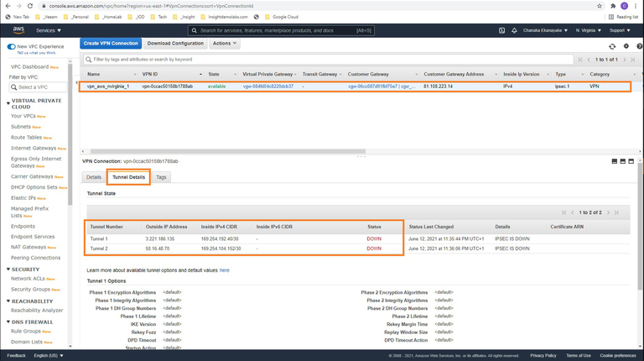Switch to the Details tab
The image size is (644, 361).
pos(94,177)
